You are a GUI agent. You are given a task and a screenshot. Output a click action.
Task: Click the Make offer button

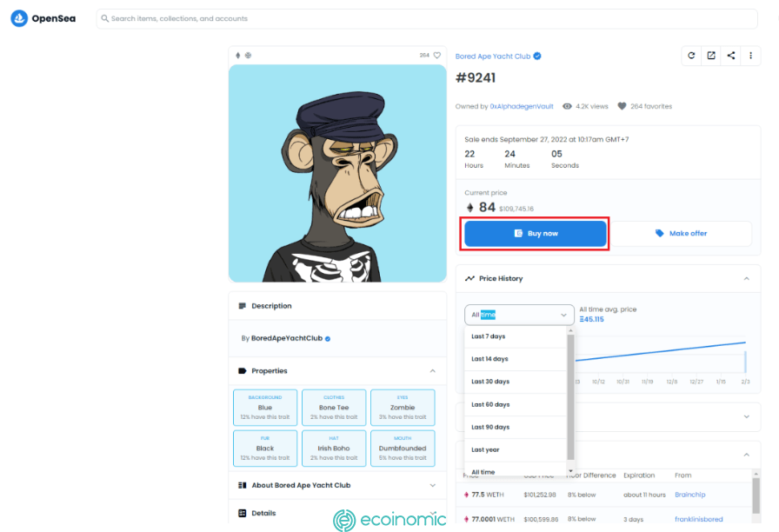(681, 234)
